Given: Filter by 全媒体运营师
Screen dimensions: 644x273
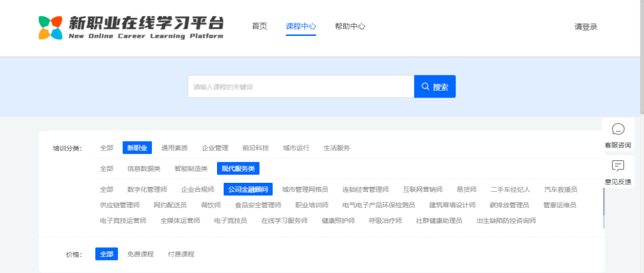Looking at the screenshot, I should tap(180, 220).
